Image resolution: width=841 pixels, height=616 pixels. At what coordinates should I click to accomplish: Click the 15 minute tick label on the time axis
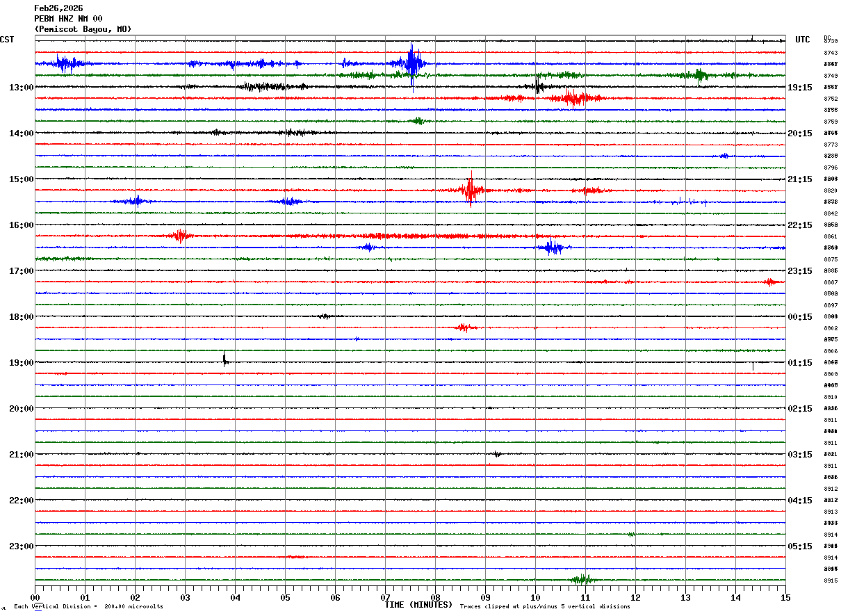pyautogui.click(x=785, y=597)
